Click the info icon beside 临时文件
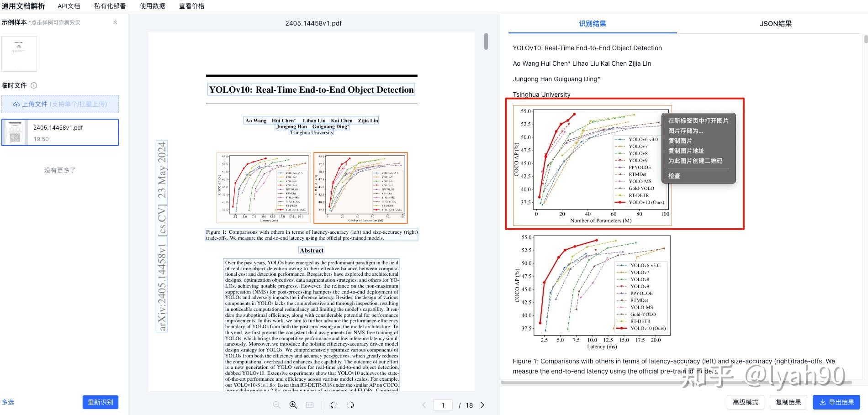Image resolution: width=868 pixels, height=415 pixels. pyautogui.click(x=34, y=85)
